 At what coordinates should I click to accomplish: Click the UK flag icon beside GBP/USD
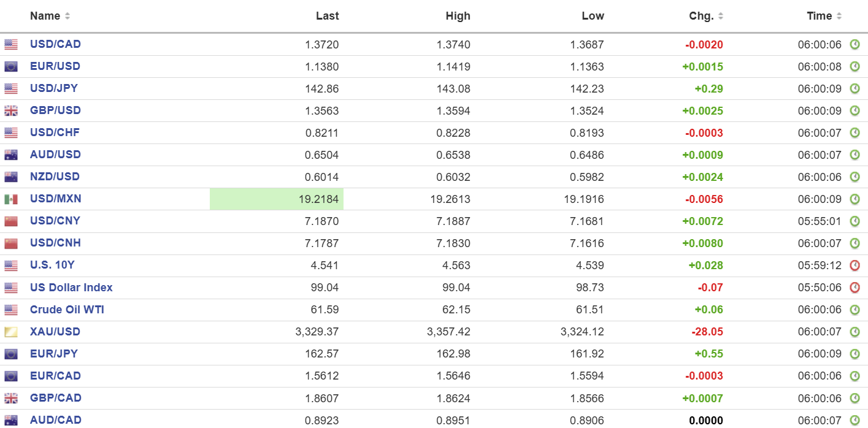pos(11,111)
